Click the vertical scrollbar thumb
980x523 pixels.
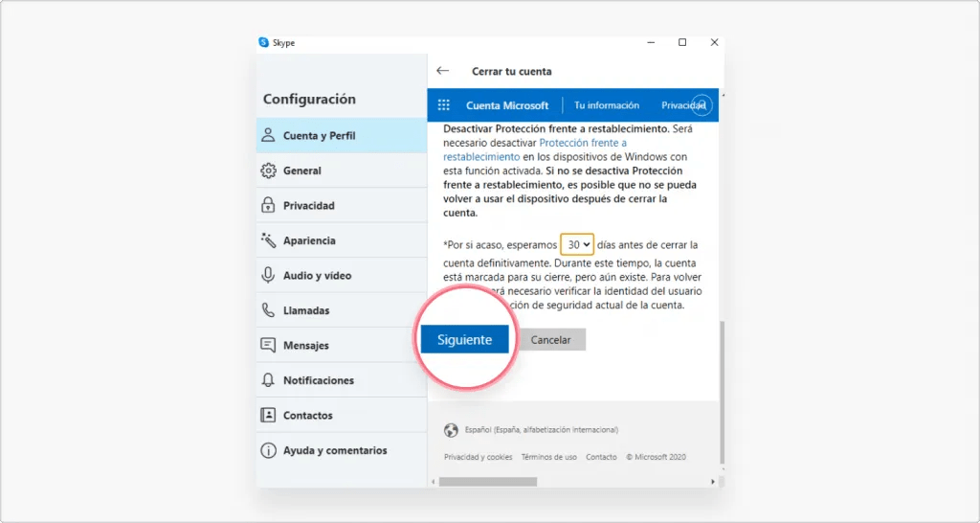(722, 393)
